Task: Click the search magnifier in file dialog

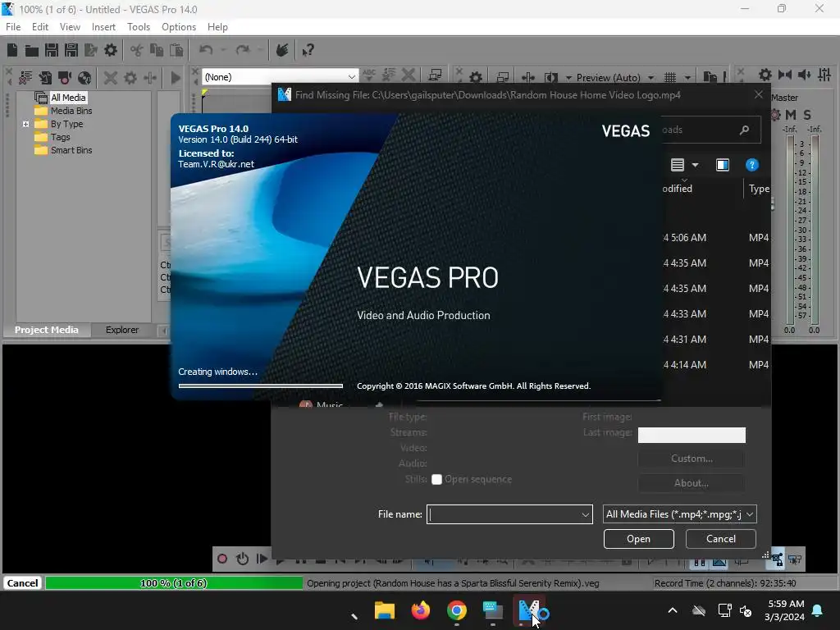Action: point(744,130)
